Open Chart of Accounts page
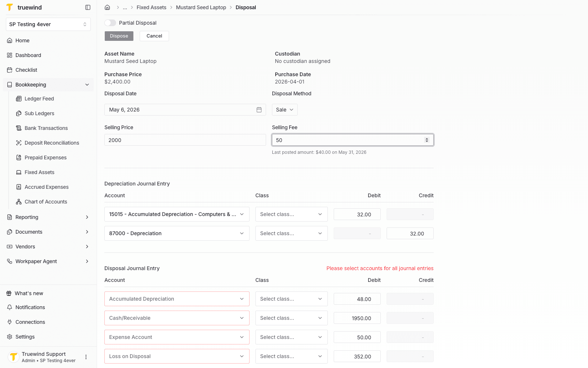 pyautogui.click(x=46, y=202)
